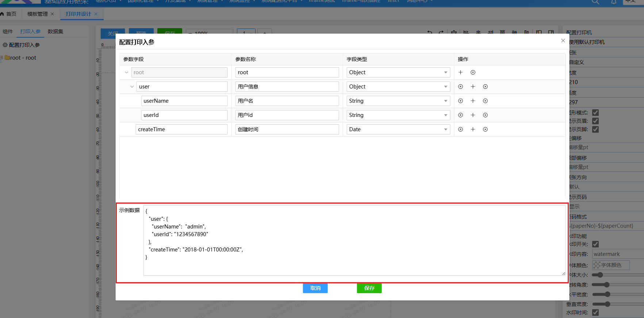Click the green 保存 button in dialog
644x318 pixels.
tap(369, 288)
